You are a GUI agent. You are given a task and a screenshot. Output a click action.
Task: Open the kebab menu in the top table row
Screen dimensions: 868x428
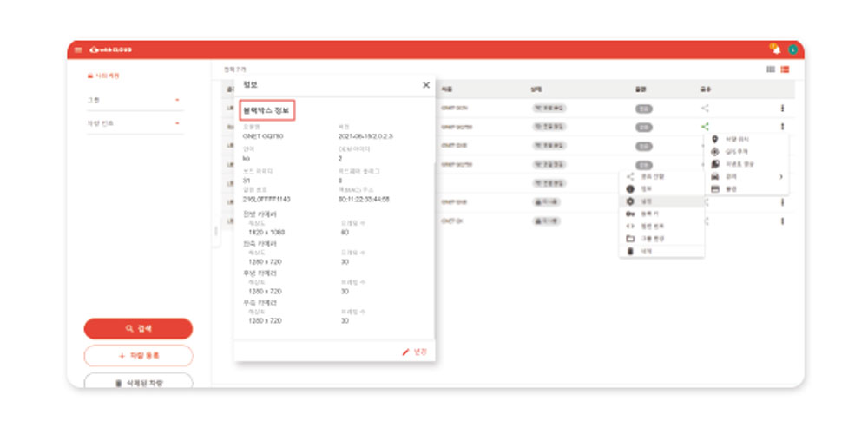tap(782, 108)
